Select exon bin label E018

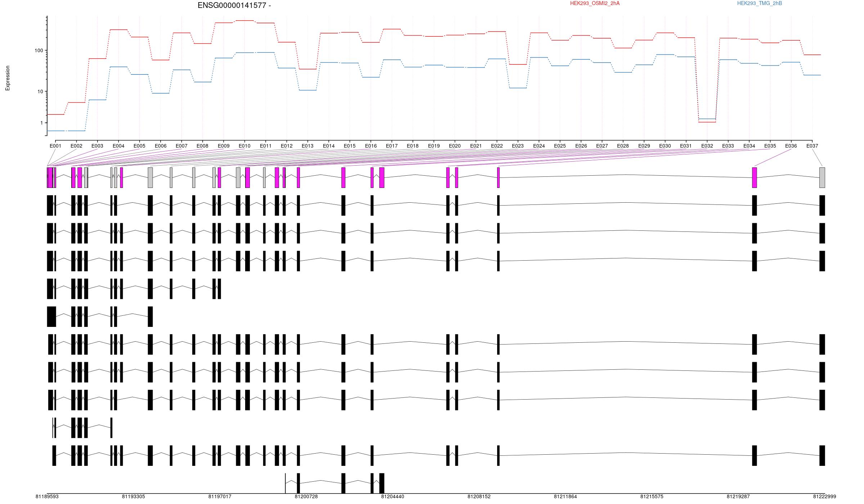coord(413,146)
